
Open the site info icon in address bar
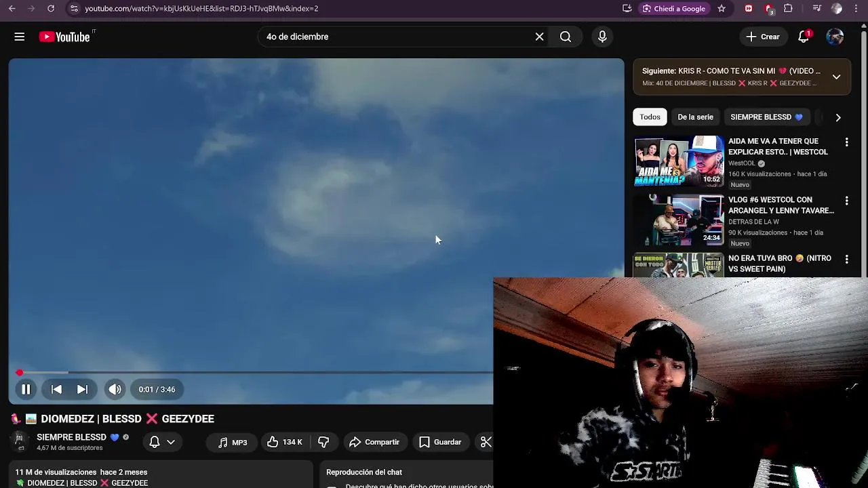tap(74, 8)
